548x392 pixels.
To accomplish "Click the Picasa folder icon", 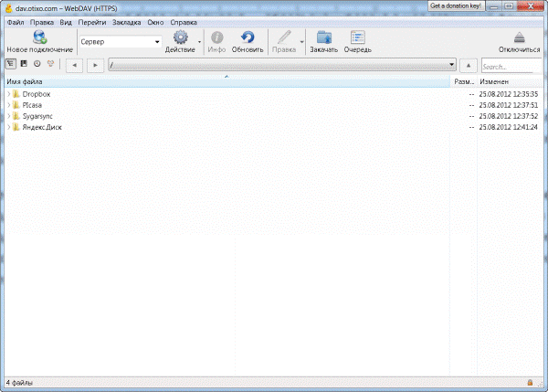I will [x=16, y=105].
